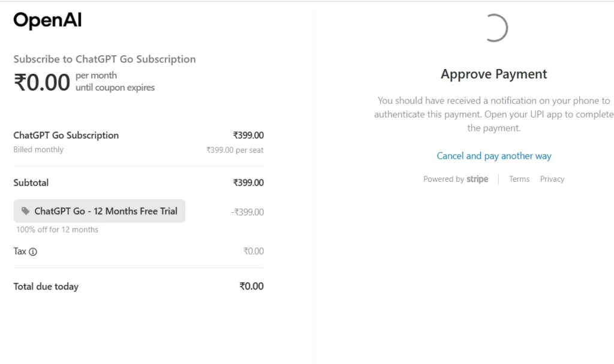Open the Terms page
This screenshot has height=364, width=614.
click(x=519, y=179)
